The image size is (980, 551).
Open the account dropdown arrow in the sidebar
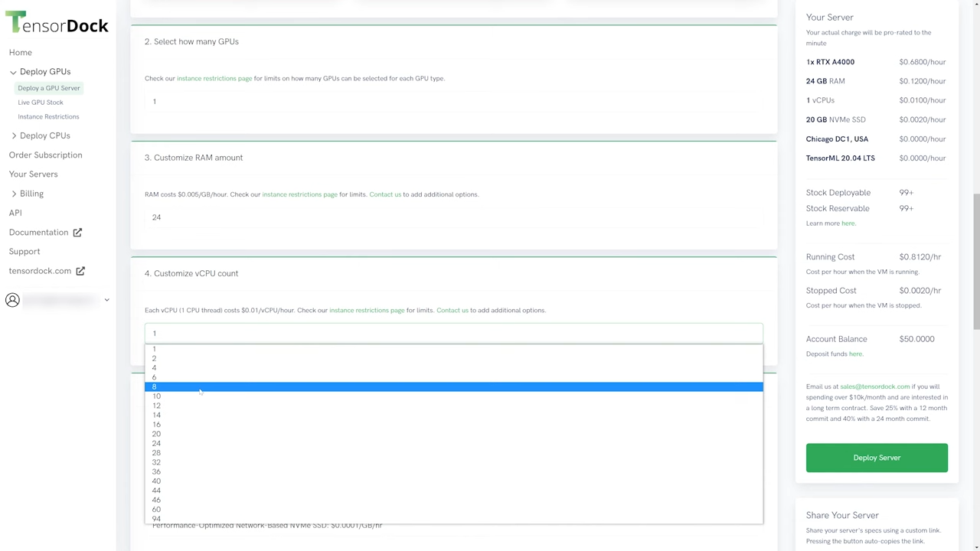click(106, 300)
